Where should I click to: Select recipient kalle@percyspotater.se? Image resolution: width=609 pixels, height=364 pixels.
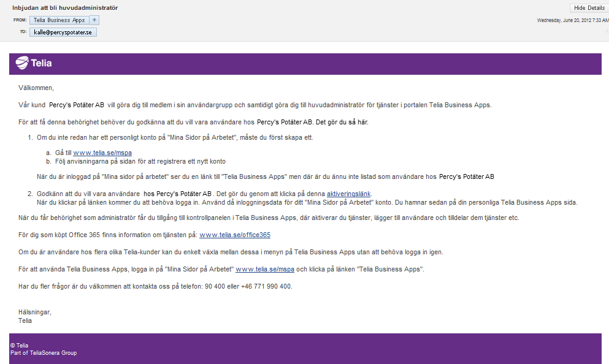(x=63, y=32)
